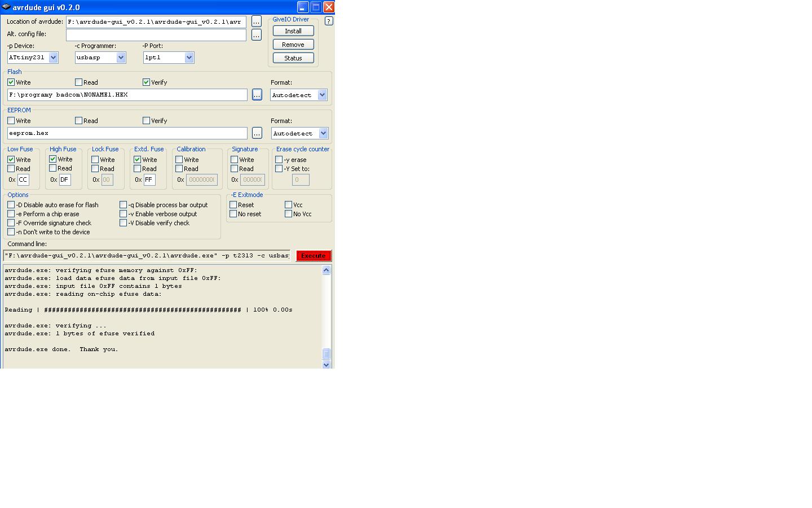Open the -P Port dropdown
This screenshot has width=812, height=508.
pyautogui.click(x=189, y=58)
